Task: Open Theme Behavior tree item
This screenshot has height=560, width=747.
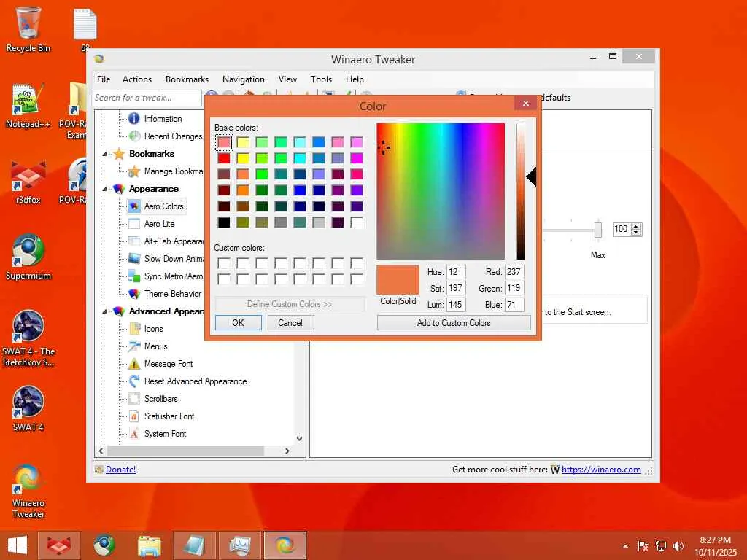Action: [172, 294]
